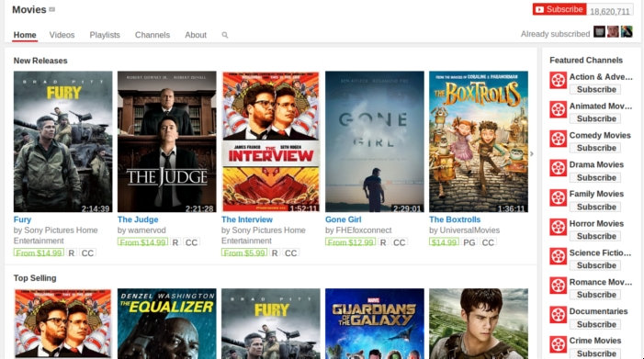Click the Science Fiction channel reel icon
The image size is (644, 359).
pyautogui.click(x=559, y=256)
